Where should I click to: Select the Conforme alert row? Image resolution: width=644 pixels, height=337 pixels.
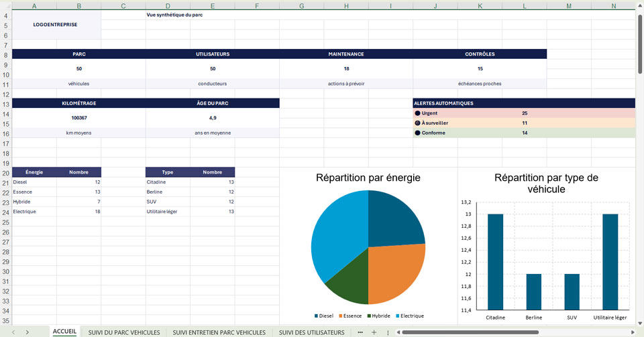[x=524, y=133]
